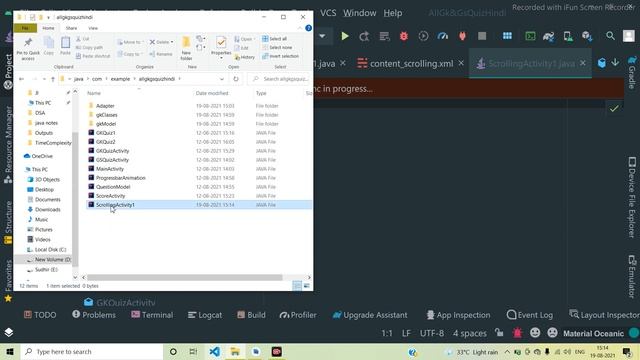Image resolution: width=640 pixels, height=360 pixels.
Task: Click the Windows taskbar search box
Action: pos(92,351)
